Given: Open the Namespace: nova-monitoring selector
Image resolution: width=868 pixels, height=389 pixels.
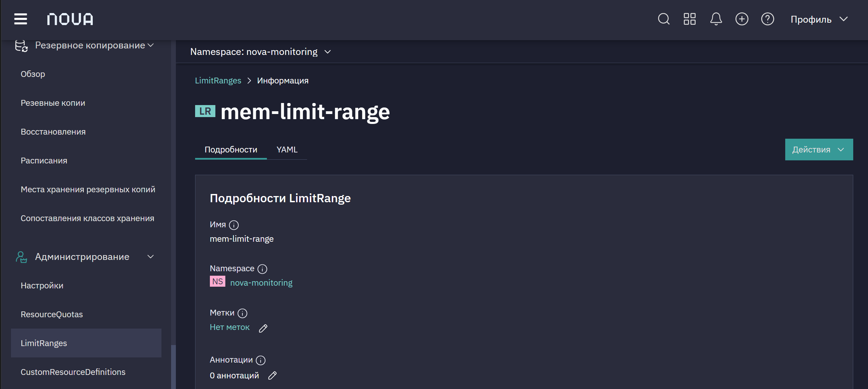Looking at the screenshot, I should click(260, 52).
